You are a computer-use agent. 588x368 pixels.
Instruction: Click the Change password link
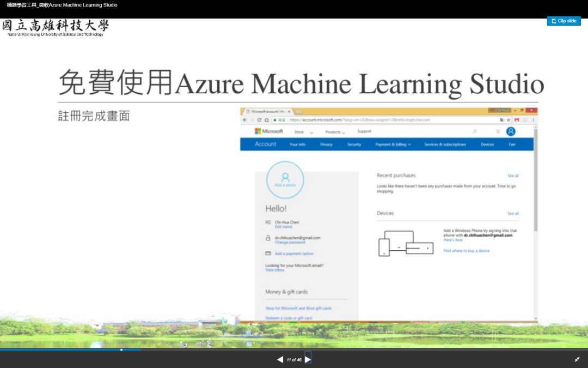click(290, 243)
